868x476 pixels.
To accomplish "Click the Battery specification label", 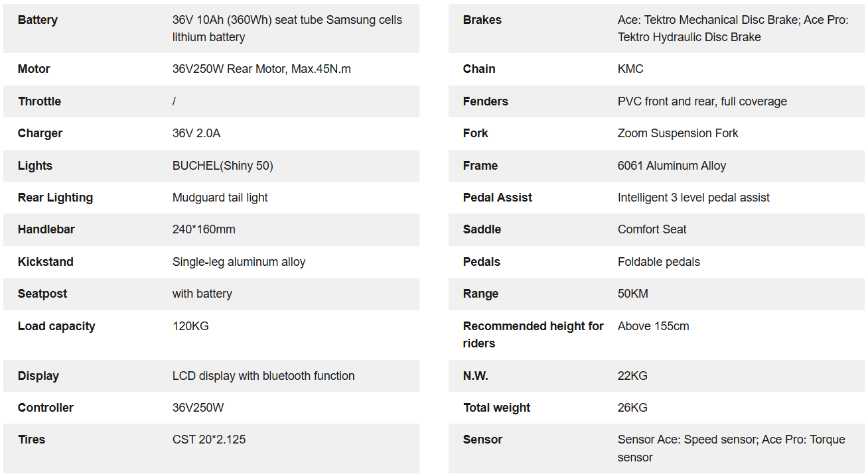I will coord(38,20).
